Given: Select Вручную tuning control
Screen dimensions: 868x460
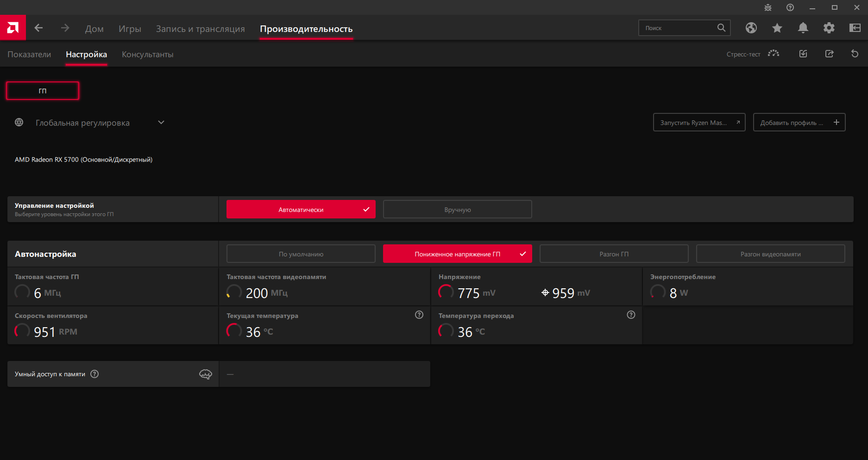Looking at the screenshot, I should [x=458, y=209].
